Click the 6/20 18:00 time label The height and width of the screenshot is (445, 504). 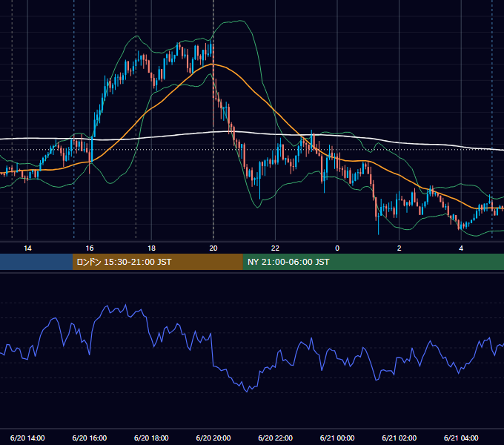tap(151, 438)
